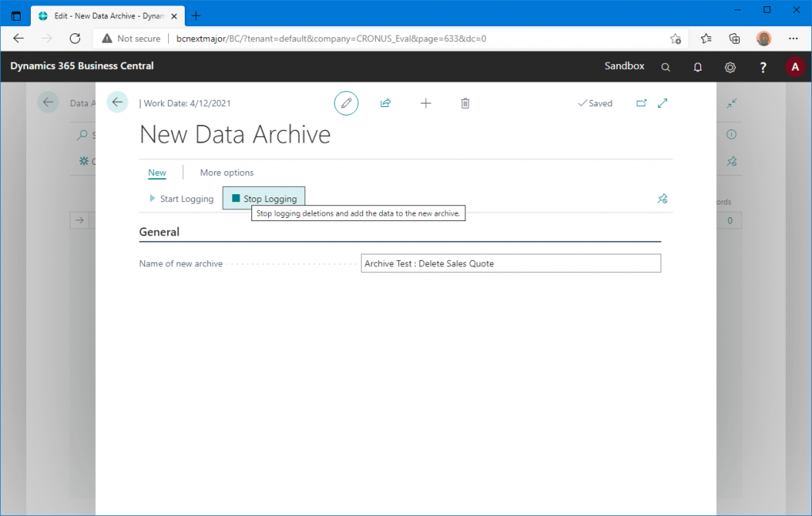Click the browser address bar URL

331,38
